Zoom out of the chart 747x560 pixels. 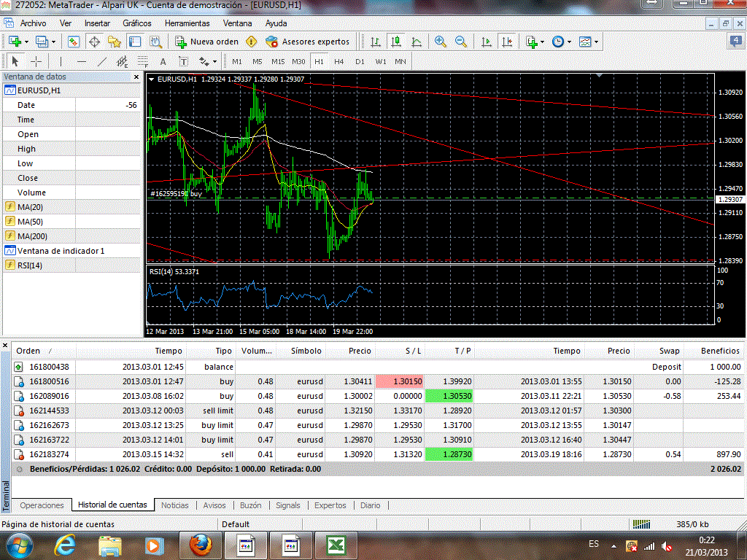pos(461,42)
